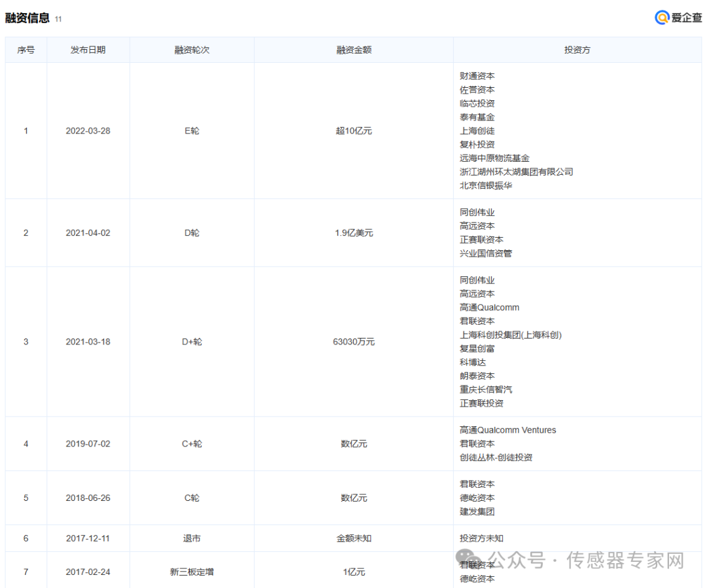This screenshot has width=707, height=588.
Task: Click the 退市 round cell
Action: pyautogui.click(x=192, y=538)
